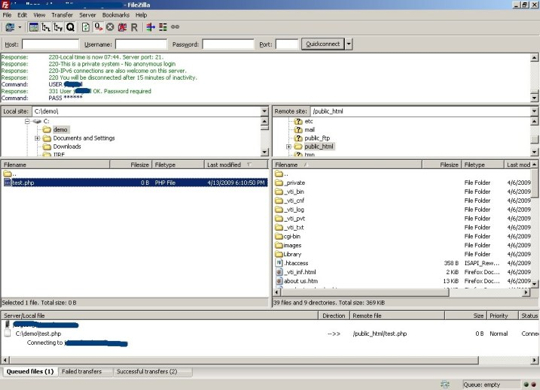This screenshot has height=390, width=540.
Task: Cancel the current operation icon
Action: click(x=110, y=27)
